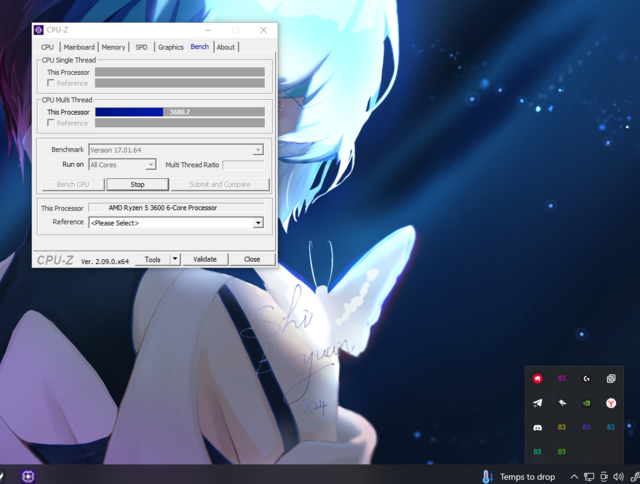
Task: Open Logitech G HUB tray icon
Action: (x=586, y=379)
